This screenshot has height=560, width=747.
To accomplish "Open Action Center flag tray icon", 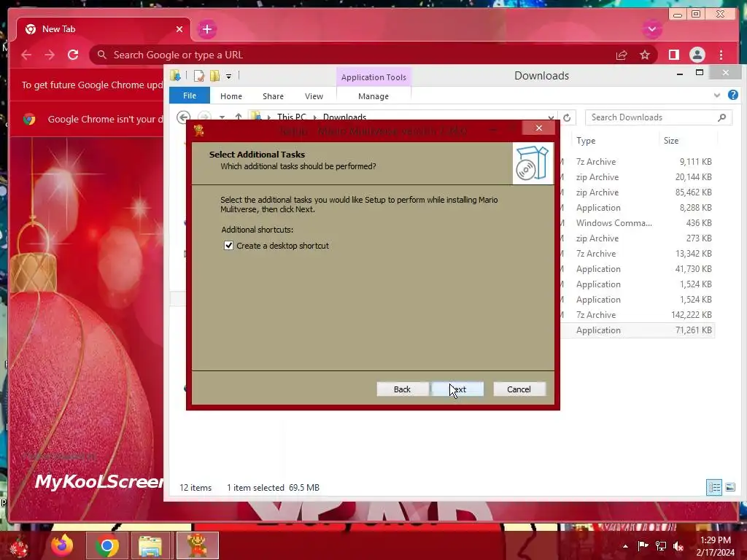I will pyautogui.click(x=643, y=545).
